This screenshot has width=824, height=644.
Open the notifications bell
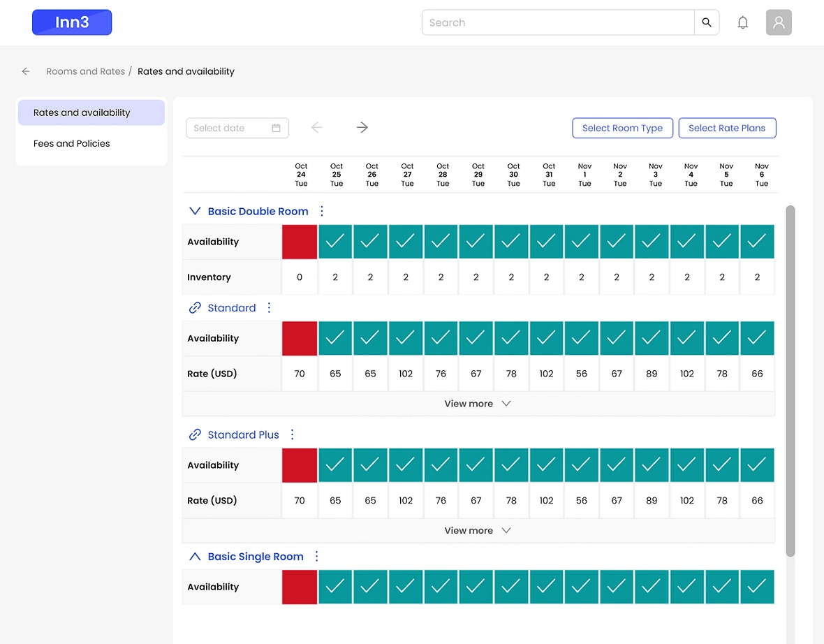pos(743,22)
